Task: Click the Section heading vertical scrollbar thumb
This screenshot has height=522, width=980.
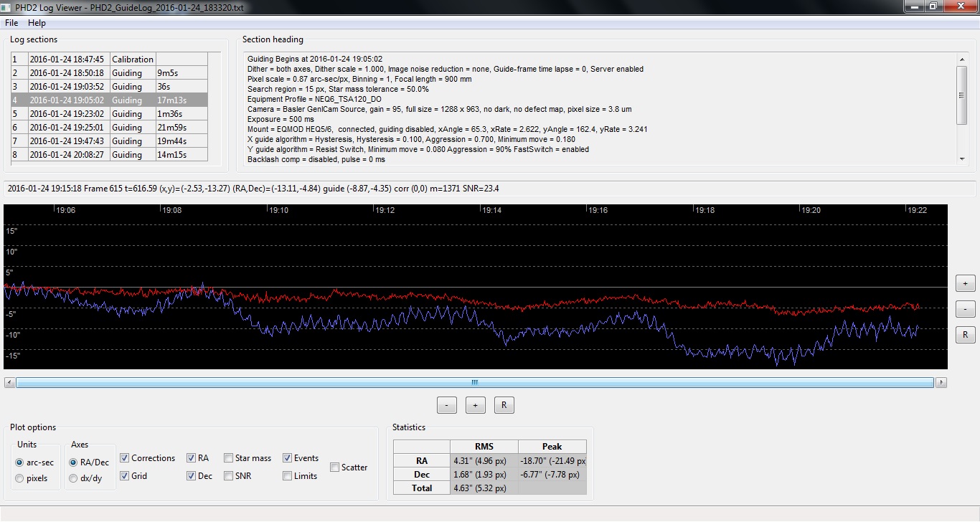Action: point(962,95)
